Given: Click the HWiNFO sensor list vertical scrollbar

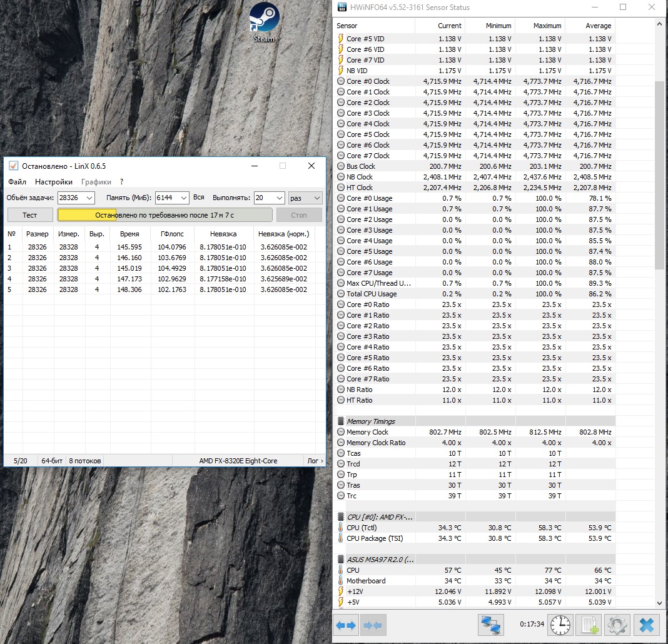Looking at the screenshot, I should (x=659, y=175).
